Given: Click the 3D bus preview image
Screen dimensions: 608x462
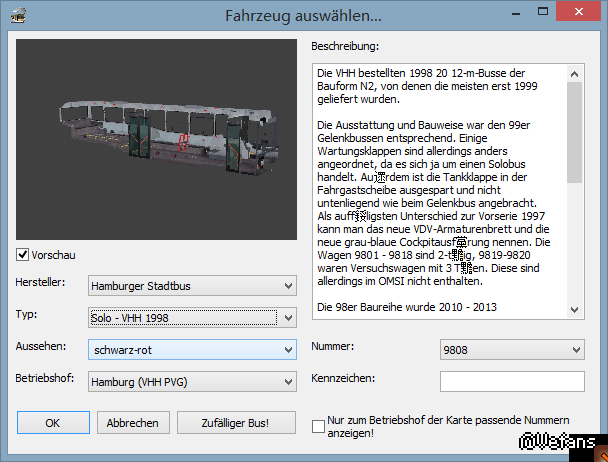Looking at the screenshot, I should point(156,138).
